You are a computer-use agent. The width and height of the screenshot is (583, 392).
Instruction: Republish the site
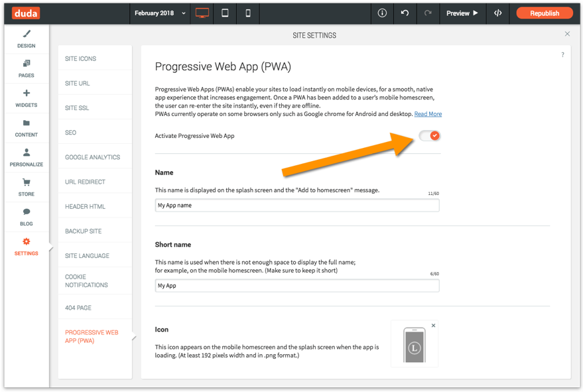point(544,13)
